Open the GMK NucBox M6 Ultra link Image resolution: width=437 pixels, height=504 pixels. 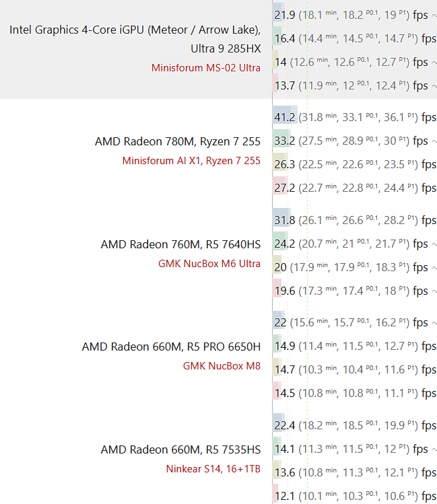209,264
